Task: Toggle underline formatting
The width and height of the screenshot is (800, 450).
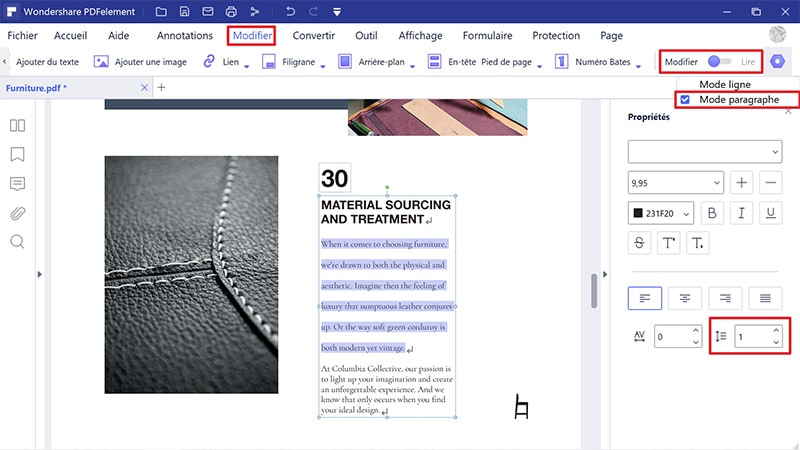Action: tap(770, 213)
